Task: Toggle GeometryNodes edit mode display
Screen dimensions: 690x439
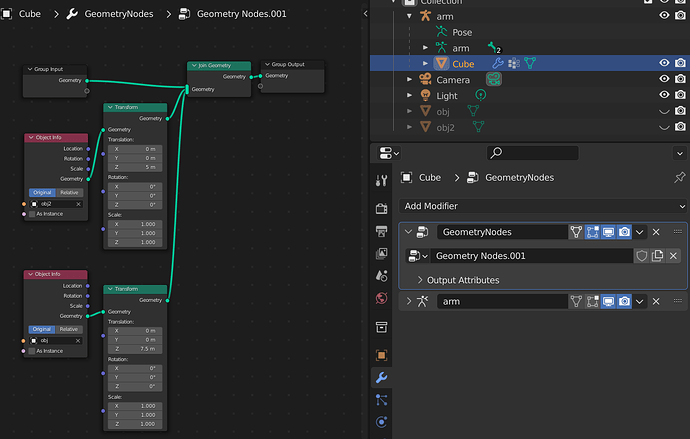Action: tap(592, 232)
